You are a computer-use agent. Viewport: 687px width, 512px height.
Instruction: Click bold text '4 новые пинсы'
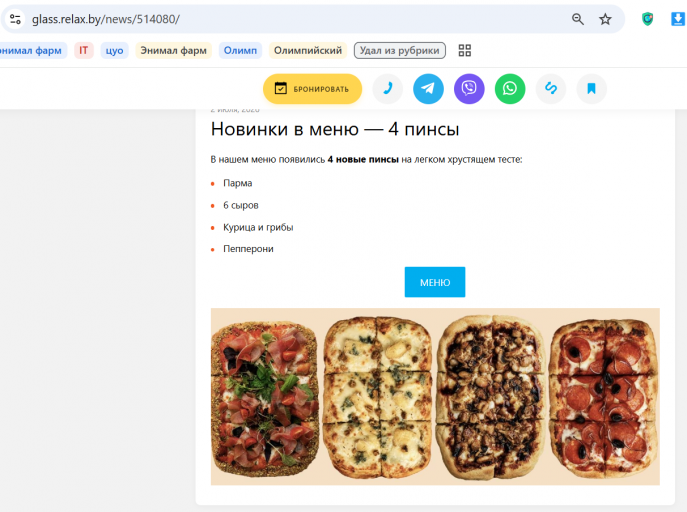(x=363, y=159)
